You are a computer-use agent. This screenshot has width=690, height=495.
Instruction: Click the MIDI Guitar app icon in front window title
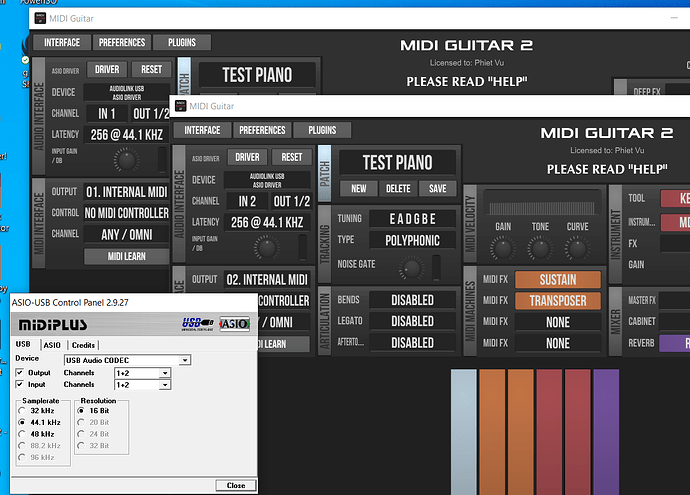coord(180,106)
